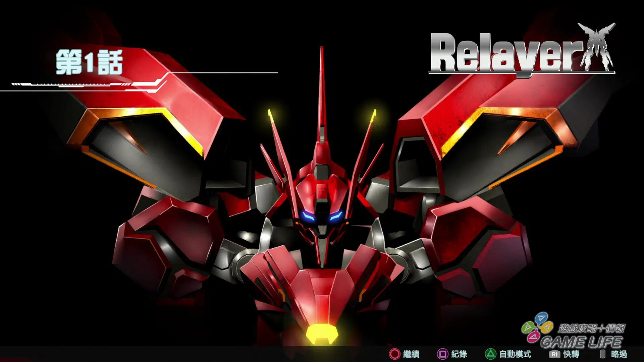Select the 繼續 continue label
The width and height of the screenshot is (644, 362).
tap(411, 354)
